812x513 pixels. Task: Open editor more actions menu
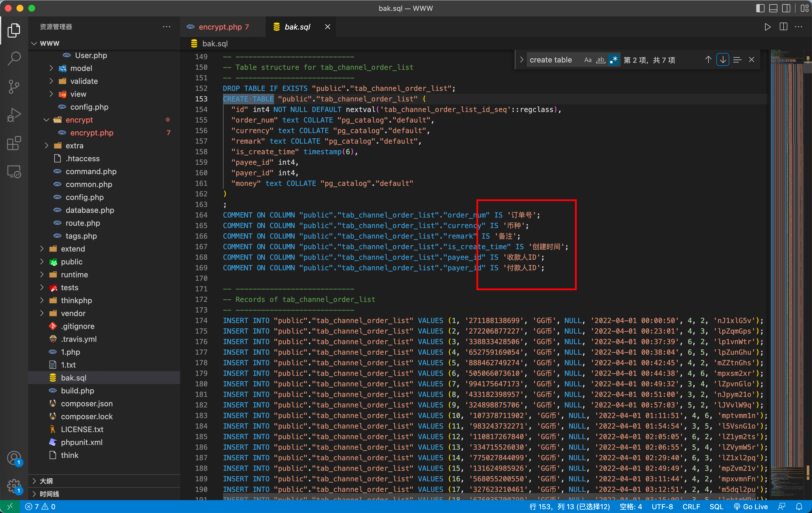(799, 27)
